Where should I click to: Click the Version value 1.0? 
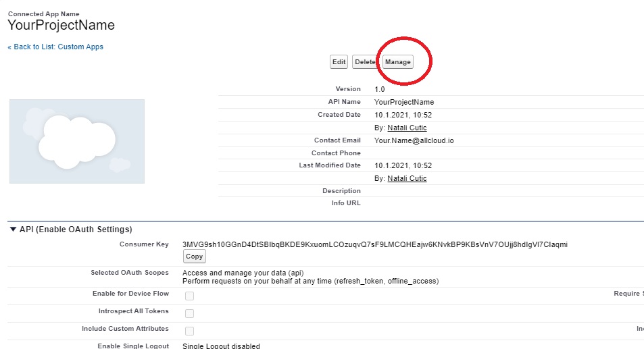[x=380, y=89]
